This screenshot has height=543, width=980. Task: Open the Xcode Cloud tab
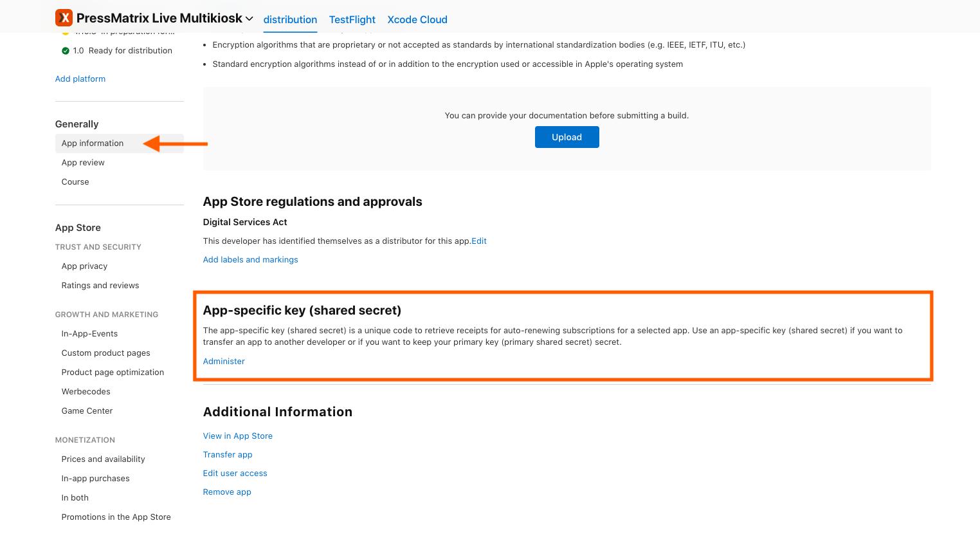click(417, 19)
